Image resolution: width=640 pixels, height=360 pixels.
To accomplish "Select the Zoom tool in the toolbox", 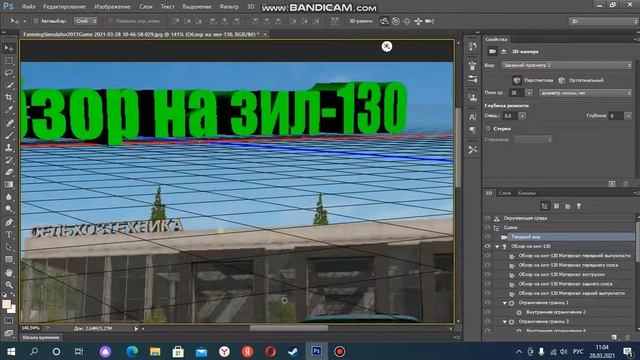I will pos(9,284).
